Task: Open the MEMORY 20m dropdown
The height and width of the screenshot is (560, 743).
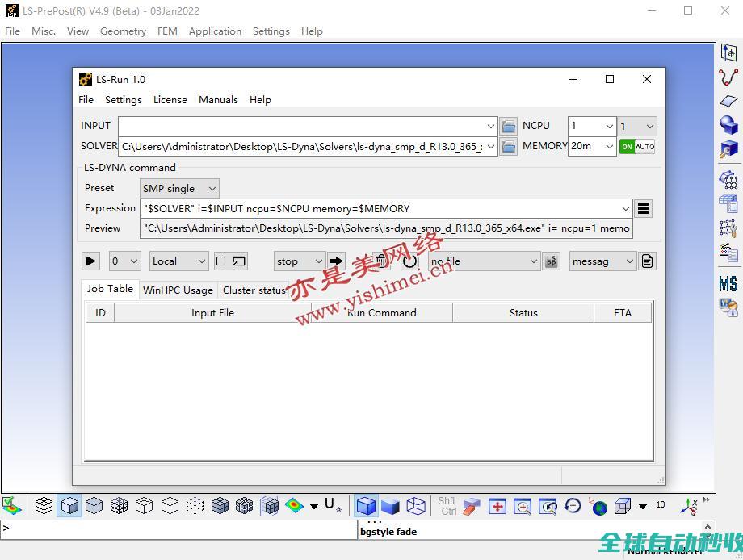Action: (592, 147)
